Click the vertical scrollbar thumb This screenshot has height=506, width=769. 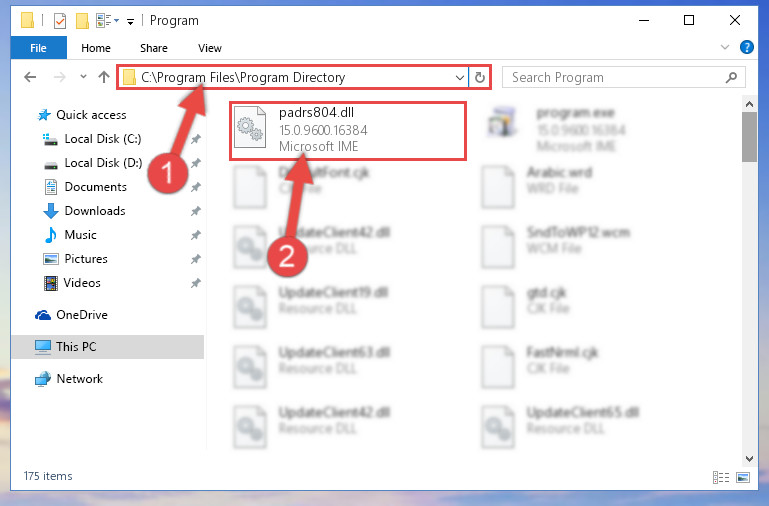(x=749, y=137)
